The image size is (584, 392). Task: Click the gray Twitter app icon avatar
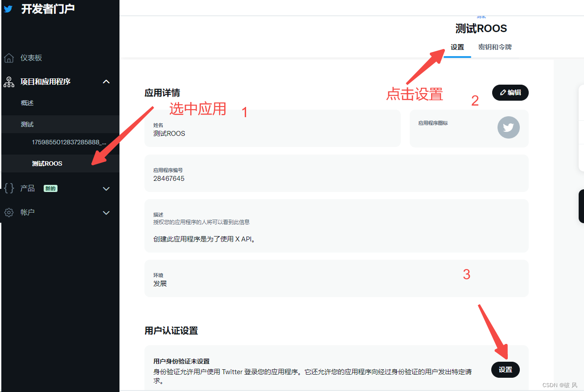coord(509,127)
